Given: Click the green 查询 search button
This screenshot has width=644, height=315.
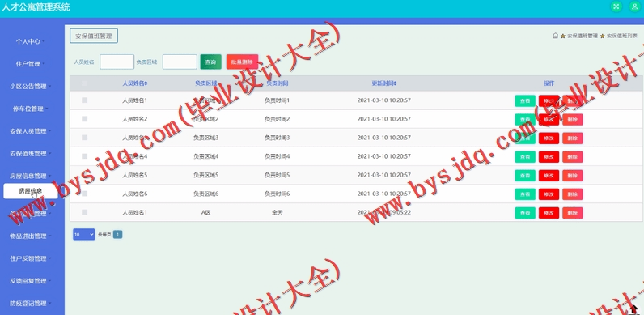Looking at the screenshot, I should click(x=210, y=62).
